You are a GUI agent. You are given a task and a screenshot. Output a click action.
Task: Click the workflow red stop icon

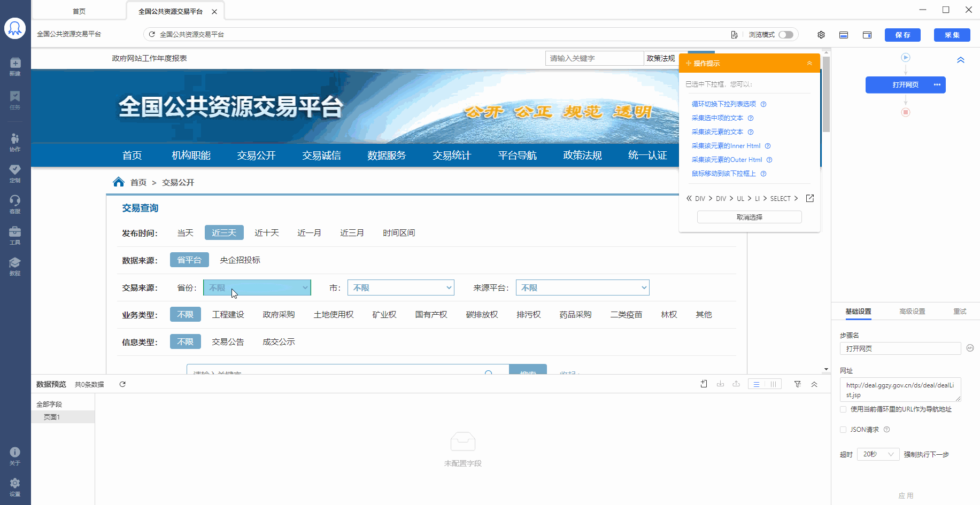pyautogui.click(x=906, y=112)
